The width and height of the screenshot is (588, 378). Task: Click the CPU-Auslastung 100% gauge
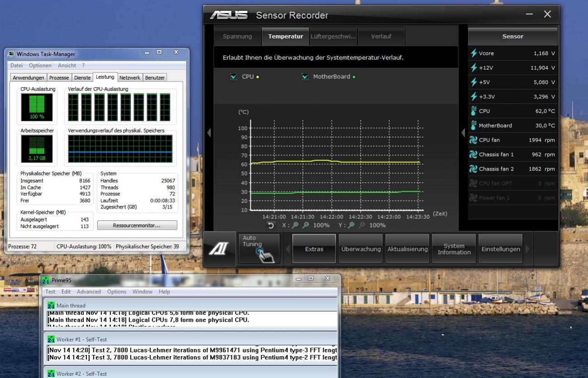coord(37,107)
